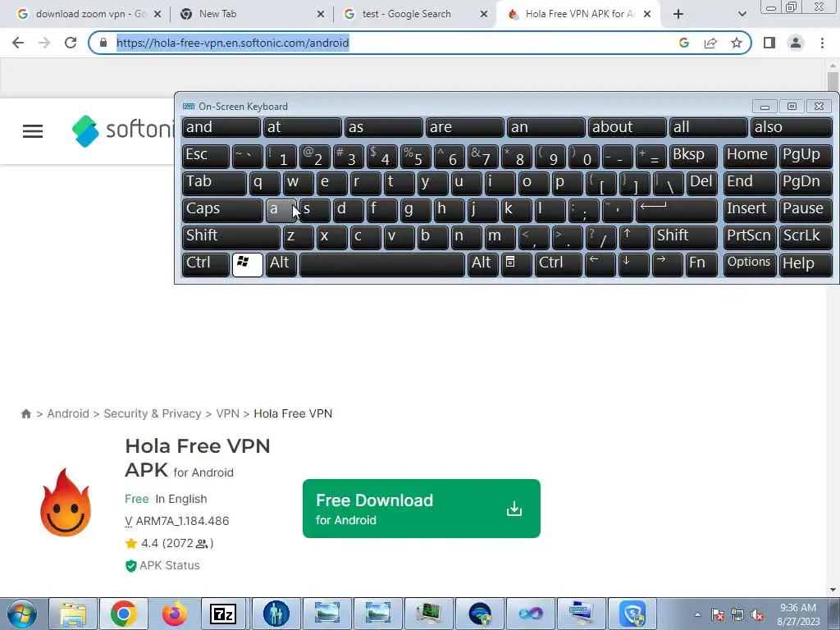
Task: Click the PrtScn key on the keyboard
Action: coord(749,237)
